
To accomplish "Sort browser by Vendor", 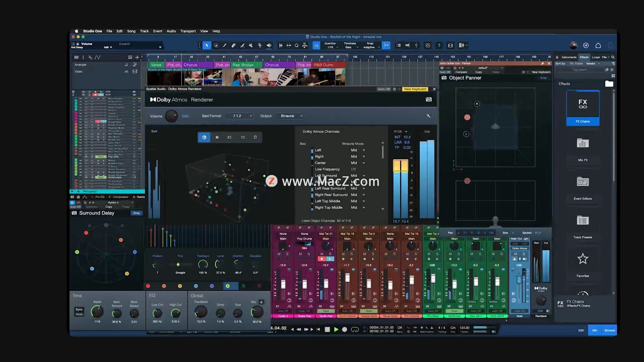I will tap(590, 63).
